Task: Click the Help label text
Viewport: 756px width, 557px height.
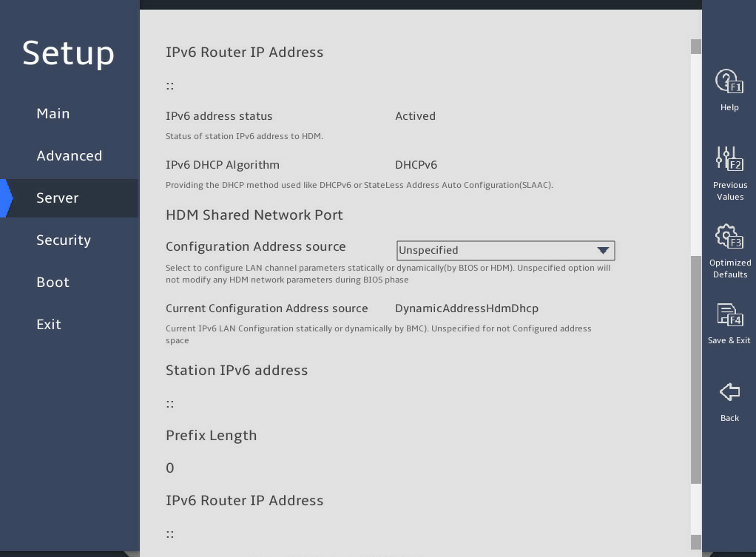Action: pyautogui.click(x=729, y=107)
